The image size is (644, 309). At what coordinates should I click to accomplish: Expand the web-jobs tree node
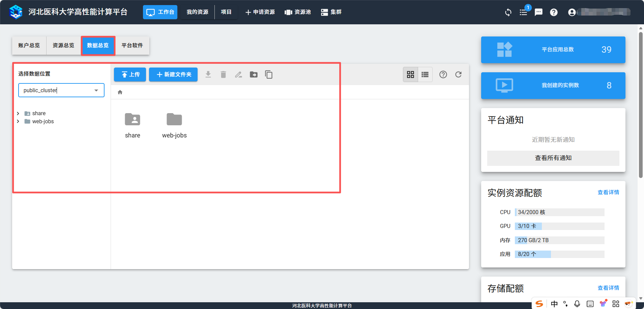[18, 122]
